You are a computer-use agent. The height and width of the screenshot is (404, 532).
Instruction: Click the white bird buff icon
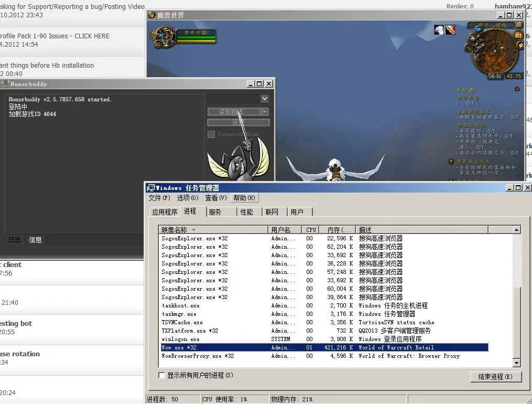(439, 29)
